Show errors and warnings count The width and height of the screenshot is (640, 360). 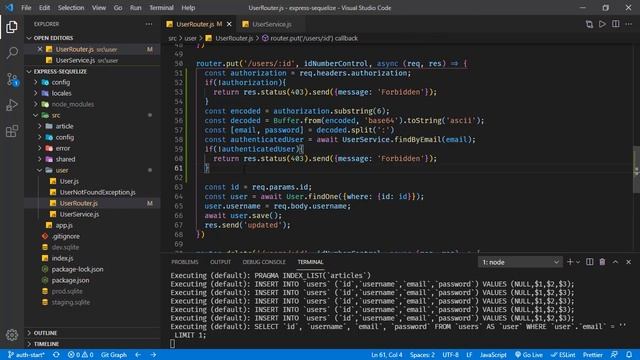click(x=80, y=355)
